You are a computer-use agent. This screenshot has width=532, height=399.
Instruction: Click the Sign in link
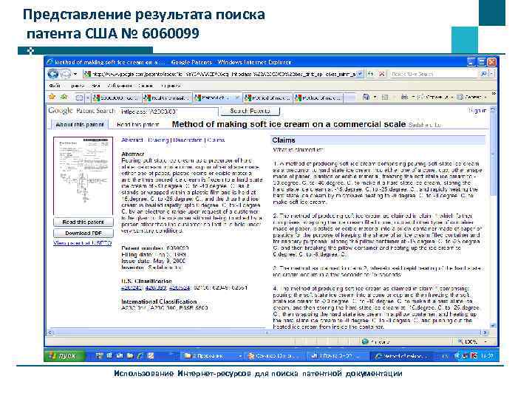click(x=477, y=110)
